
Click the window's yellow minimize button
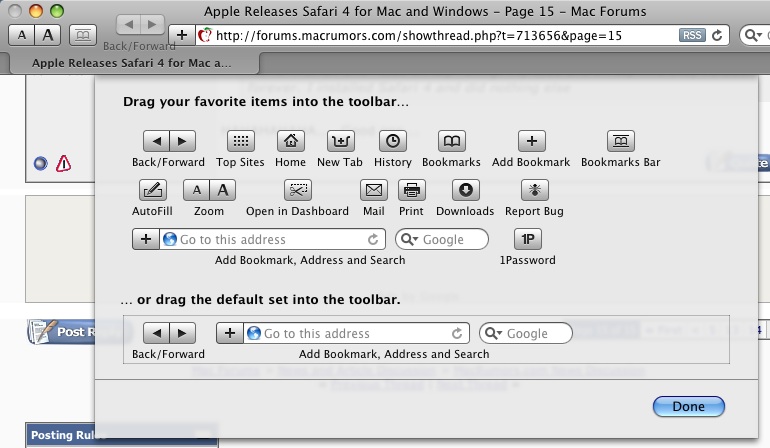pyautogui.click(x=36, y=10)
